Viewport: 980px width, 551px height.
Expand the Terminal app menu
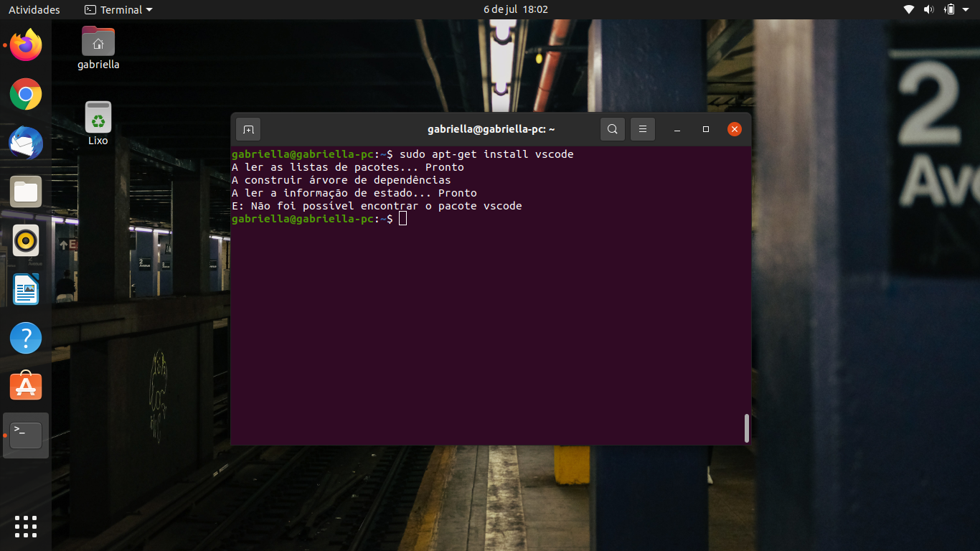click(x=118, y=9)
